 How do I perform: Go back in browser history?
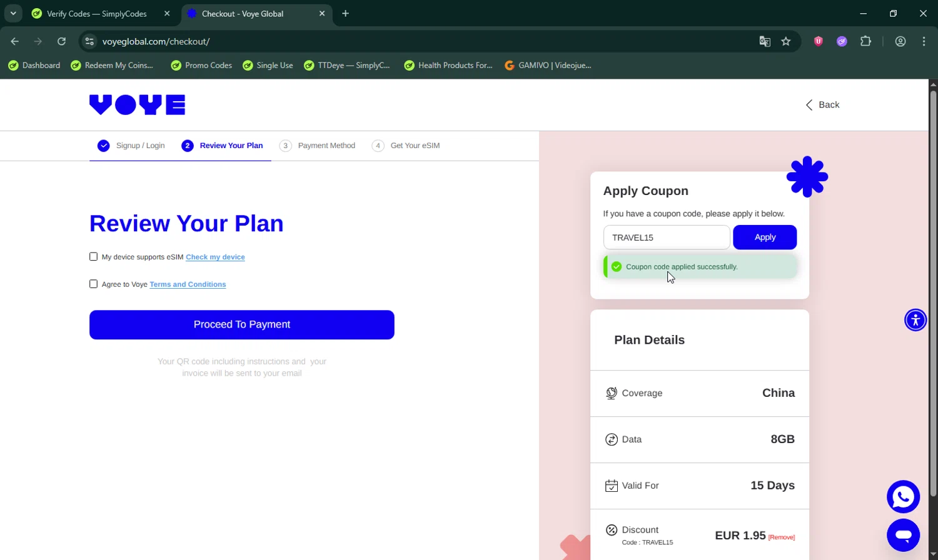coord(15,41)
